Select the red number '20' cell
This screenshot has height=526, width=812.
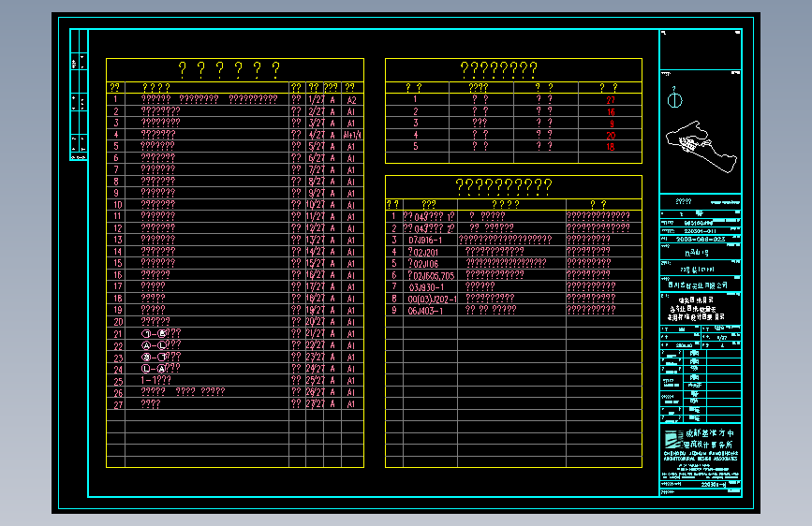(611, 136)
